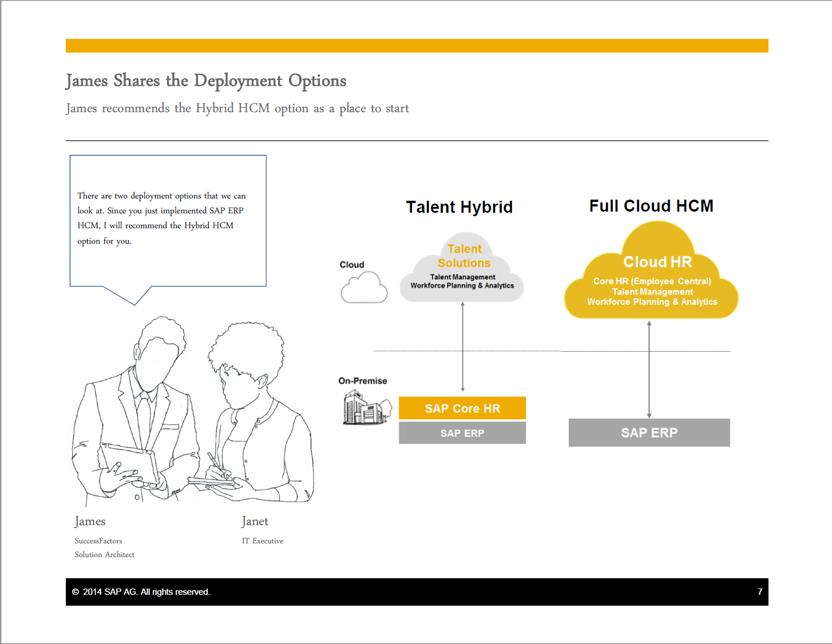Enable the Talent Management option in Cloud HR
The width and height of the screenshot is (832, 644).
(652, 292)
